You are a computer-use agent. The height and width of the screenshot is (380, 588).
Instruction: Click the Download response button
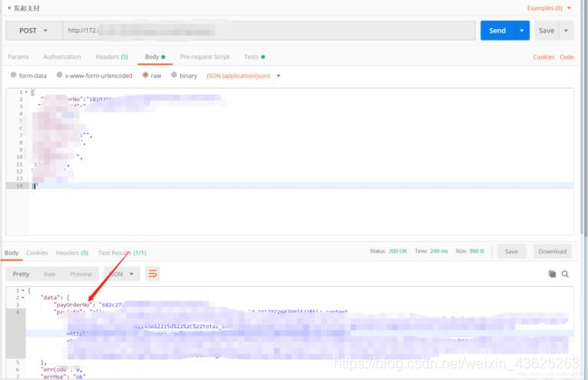pos(553,252)
